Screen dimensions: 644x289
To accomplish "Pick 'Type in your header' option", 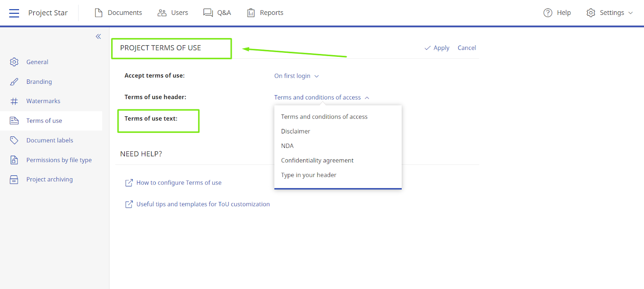I will 308,175.
